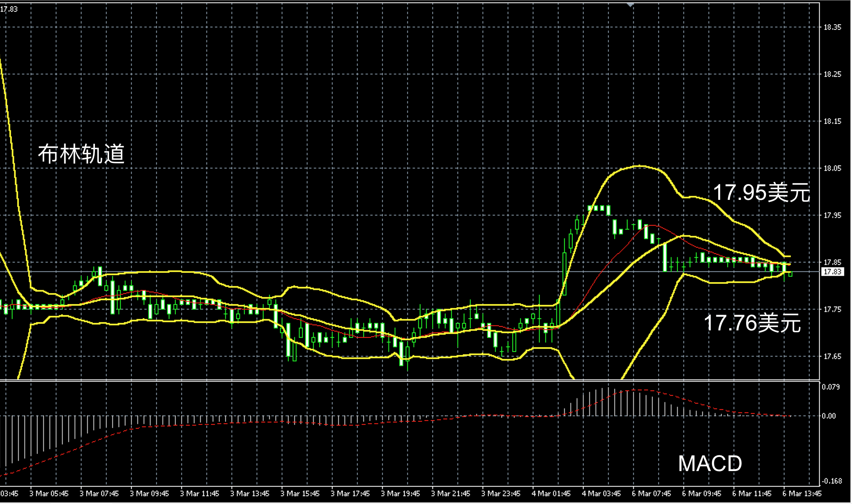Click the current price tag 17.83
Image resolution: width=852 pixels, height=504 pixels.
(x=832, y=272)
